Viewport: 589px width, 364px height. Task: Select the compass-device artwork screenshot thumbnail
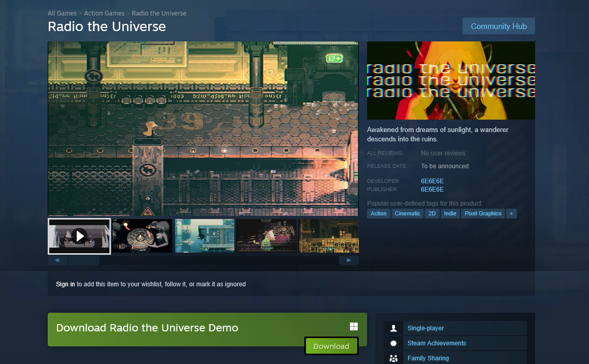tap(143, 236)
